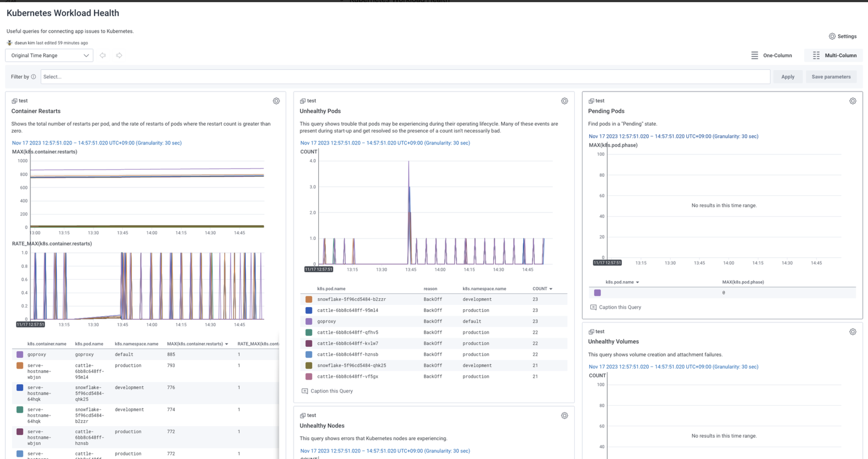Click the Apply filter button
This screenshot has width=868, height=459.
pyautogui.click(x=787, y=77)
